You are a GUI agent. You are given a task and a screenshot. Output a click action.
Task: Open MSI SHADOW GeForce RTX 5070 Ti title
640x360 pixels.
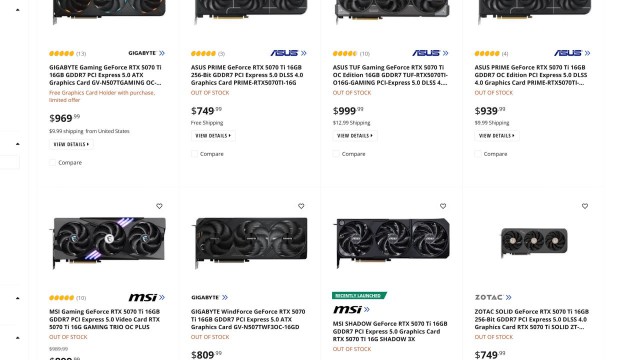click(390, 331)
